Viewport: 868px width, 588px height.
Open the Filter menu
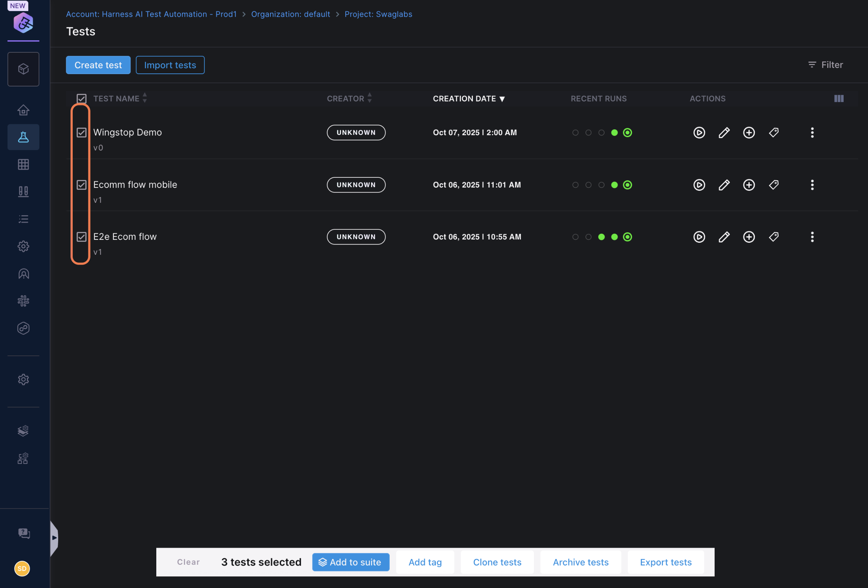tap(825, 65)
